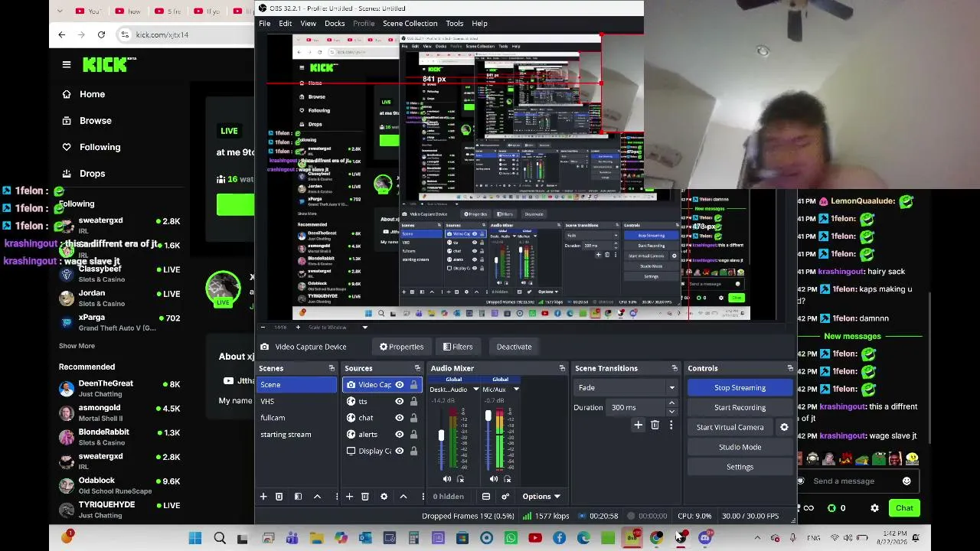Image resolution: width=980 pixels, height=551 pixels.
Task: Open scene transition properties kebab menu
Action: 671,425
